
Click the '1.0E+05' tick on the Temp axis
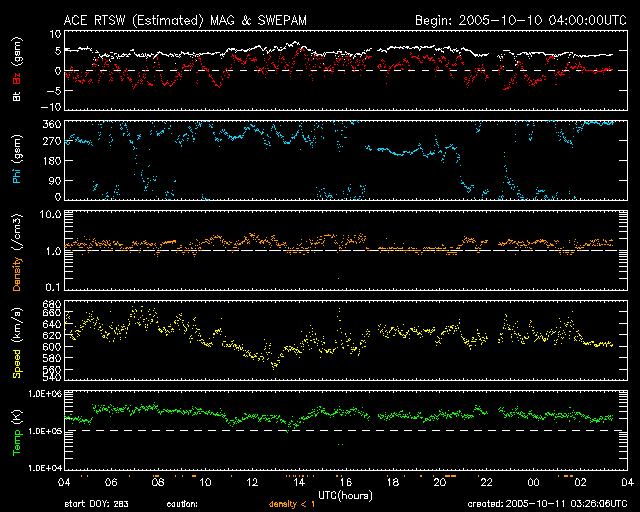click(45, 431)
